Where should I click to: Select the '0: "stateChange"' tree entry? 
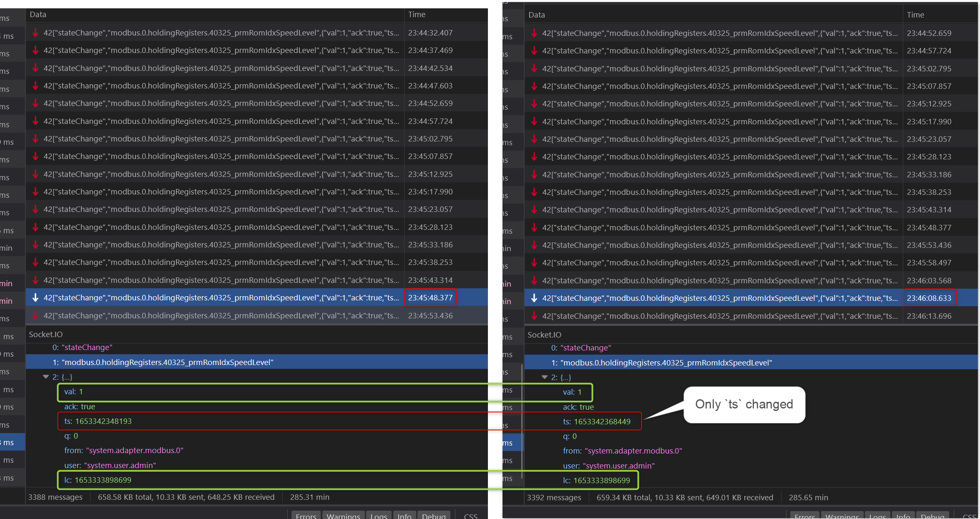pos(82,347)
